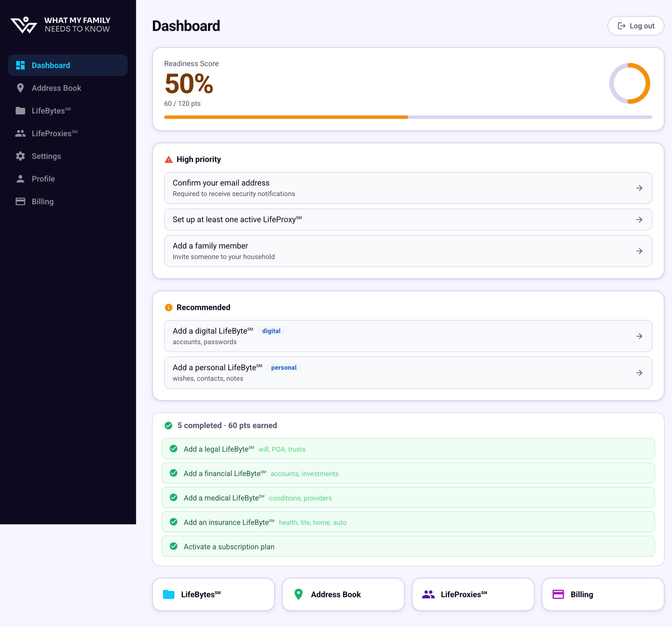
Task: Open the Add a family member arrow
Action: [x=639, y=251]
